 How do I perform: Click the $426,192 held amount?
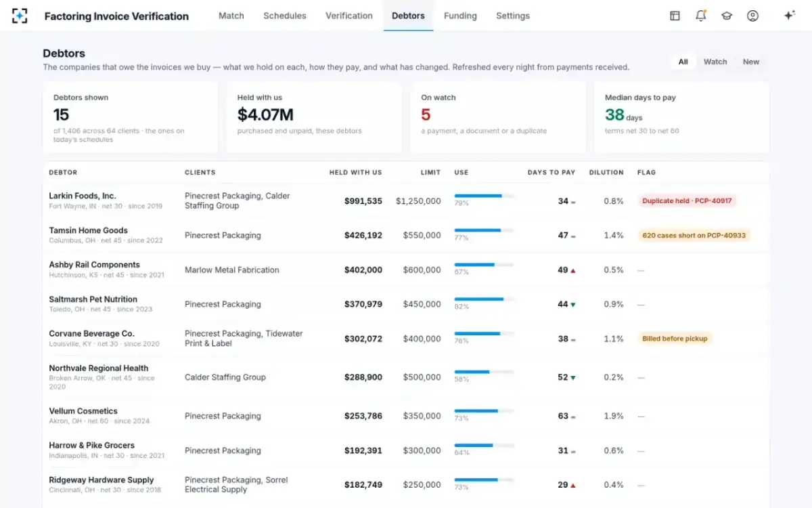363,236
